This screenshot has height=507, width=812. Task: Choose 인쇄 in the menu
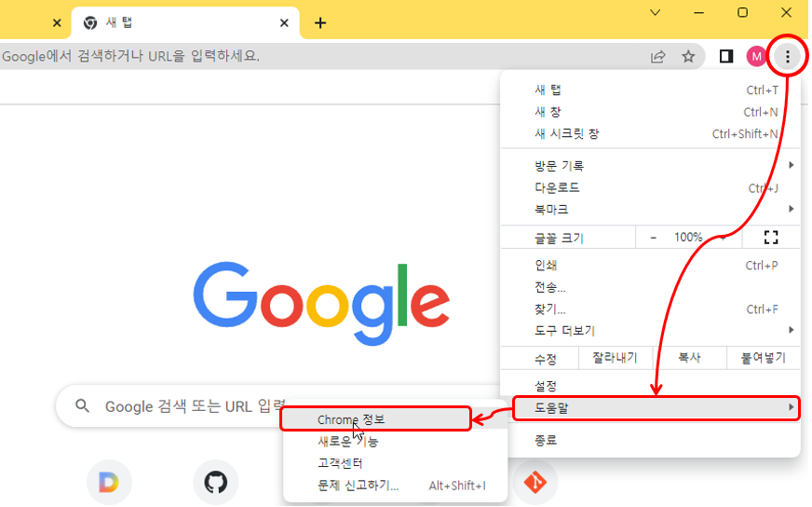pos(650,266)
